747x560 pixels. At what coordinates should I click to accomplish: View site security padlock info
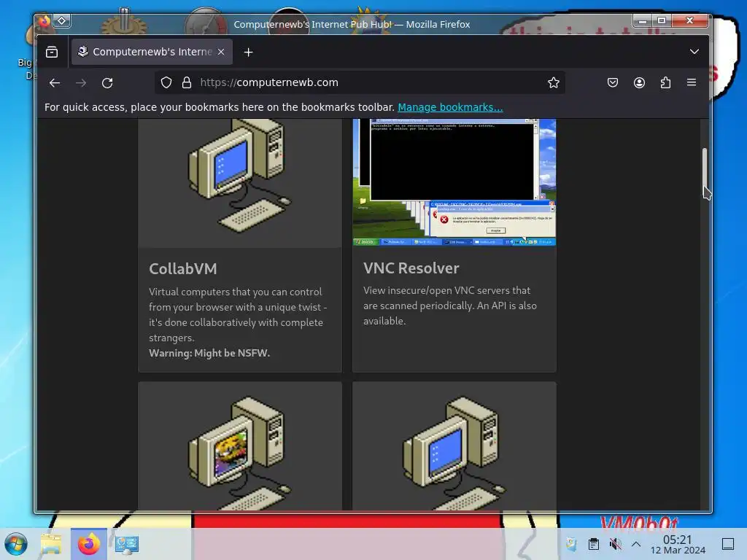coord(187,83)
